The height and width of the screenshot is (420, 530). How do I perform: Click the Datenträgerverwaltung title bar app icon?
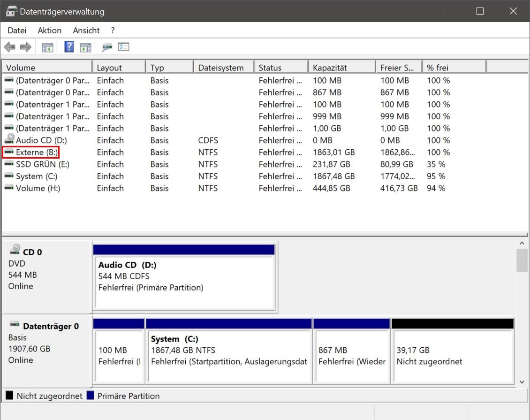point(11,11)
